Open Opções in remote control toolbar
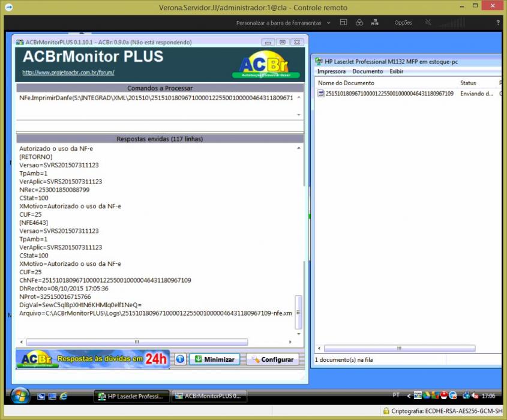This screenshot has width=507, height=420. coord(403,23)
